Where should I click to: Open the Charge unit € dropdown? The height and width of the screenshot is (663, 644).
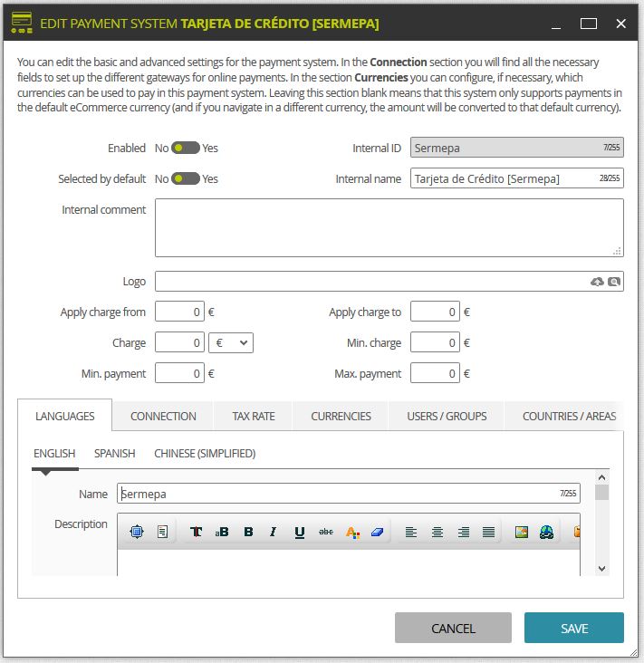[231, 342]
